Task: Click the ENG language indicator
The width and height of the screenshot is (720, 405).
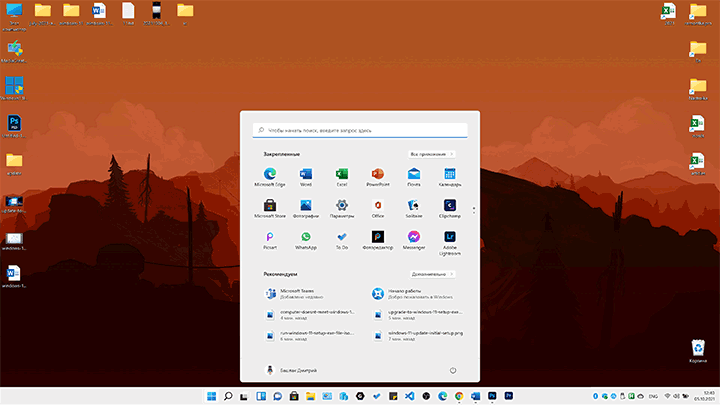Action: click(x=652, y=396)
